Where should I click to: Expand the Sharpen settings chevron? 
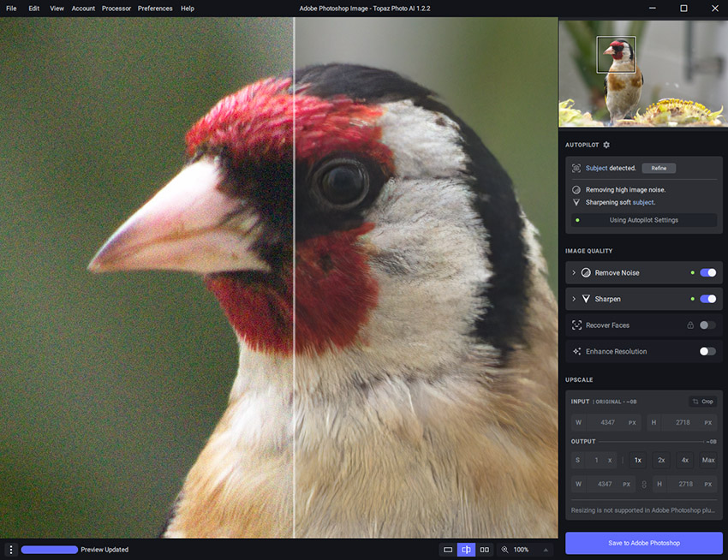click(x=574, y=299)
